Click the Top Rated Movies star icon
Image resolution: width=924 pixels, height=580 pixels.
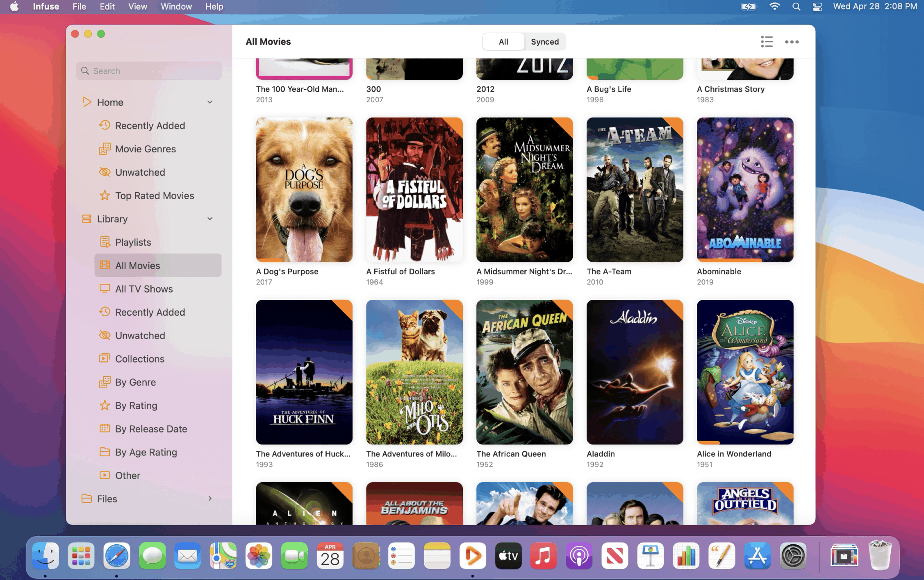(104, 195)
